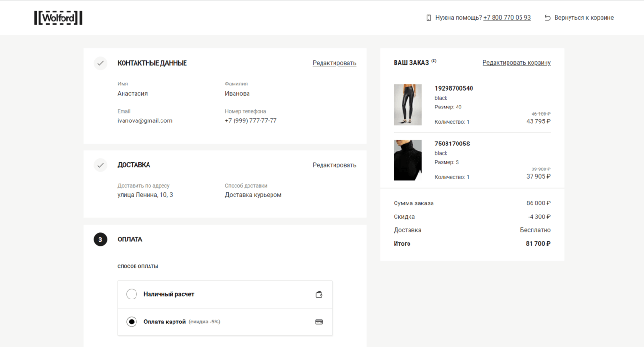644x347 pixels.
Task: Select the Оплата картой radio button
Action: pos(132,322)
